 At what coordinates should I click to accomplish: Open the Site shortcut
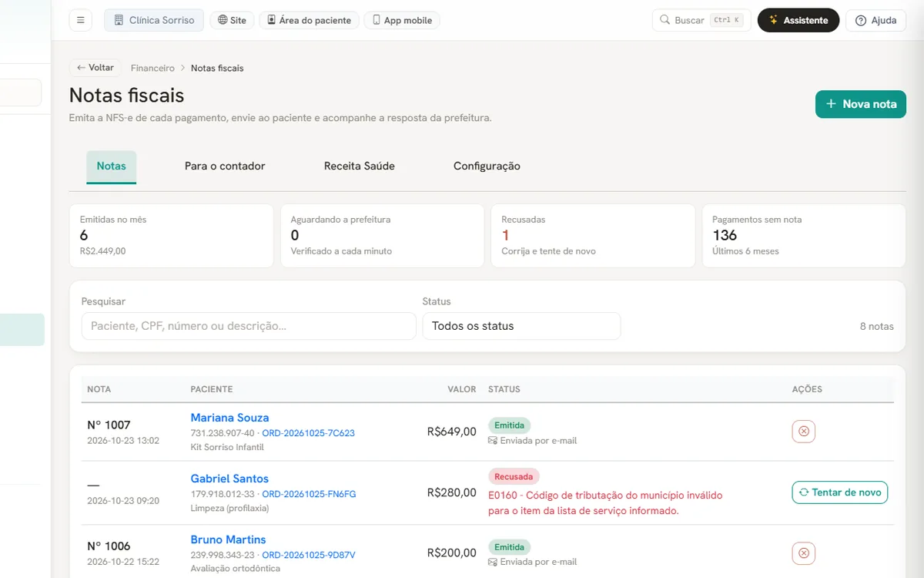click(233, 20)
